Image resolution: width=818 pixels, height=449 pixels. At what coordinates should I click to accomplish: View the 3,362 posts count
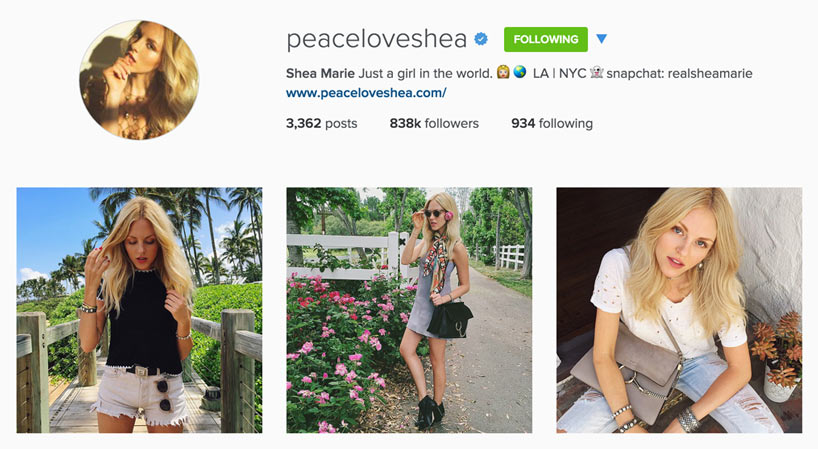point(321,124)
